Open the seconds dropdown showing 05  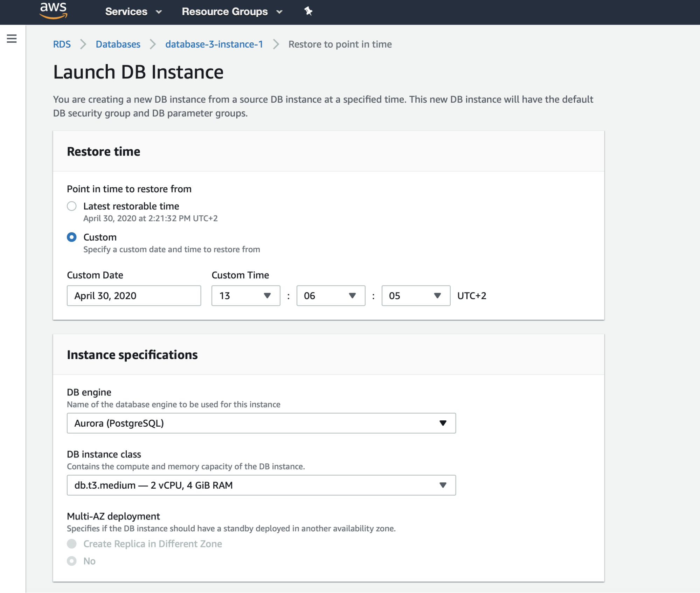(x=416, y=296)
